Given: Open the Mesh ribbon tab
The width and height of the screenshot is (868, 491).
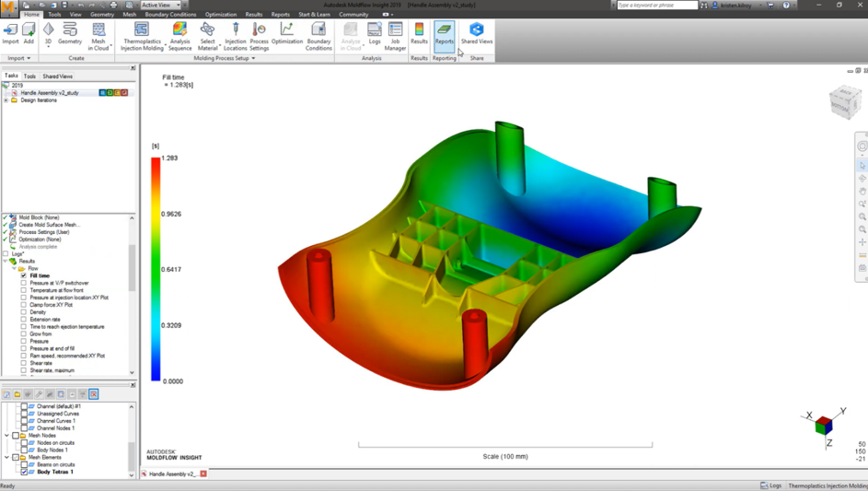Looking at the screenshot, I should 129,15.
